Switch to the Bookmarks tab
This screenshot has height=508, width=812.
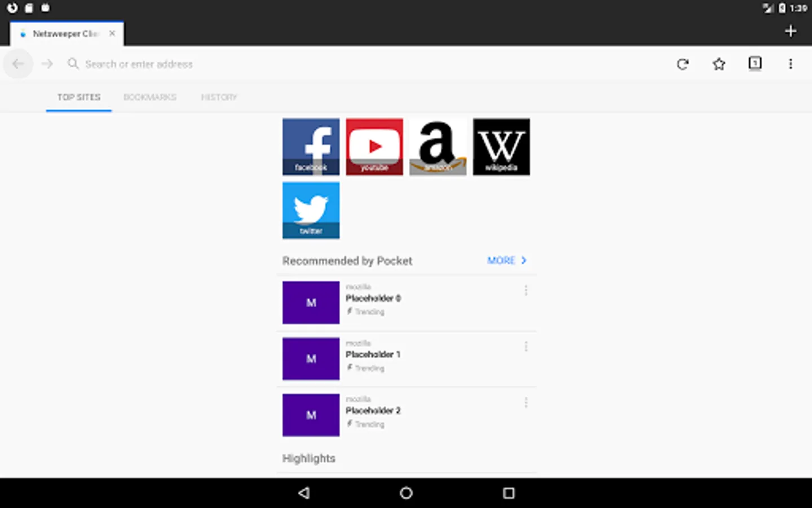click(150, 97)
